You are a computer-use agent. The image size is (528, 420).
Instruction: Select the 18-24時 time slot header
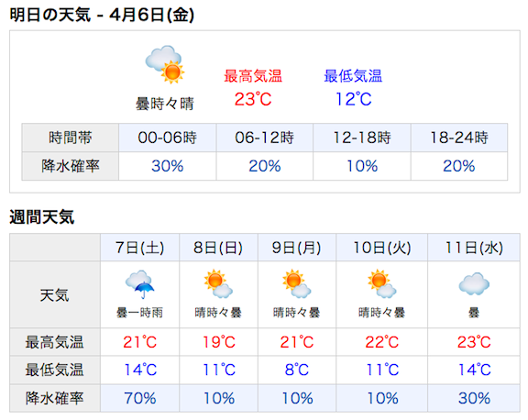point(459,138)
